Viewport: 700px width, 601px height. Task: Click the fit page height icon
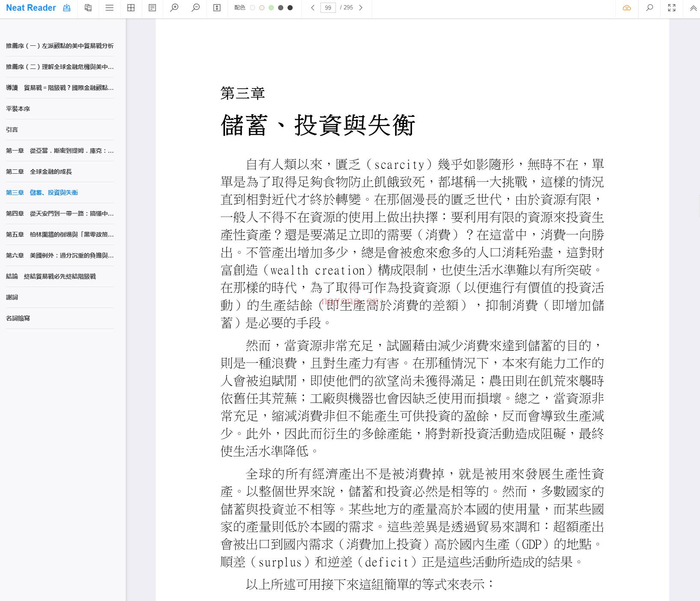point(217,8)
